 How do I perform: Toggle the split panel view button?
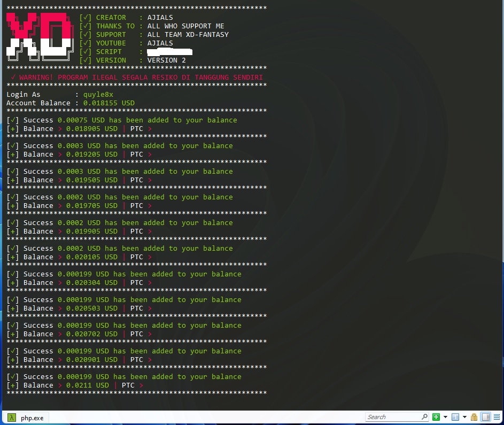tap(485, 417)
